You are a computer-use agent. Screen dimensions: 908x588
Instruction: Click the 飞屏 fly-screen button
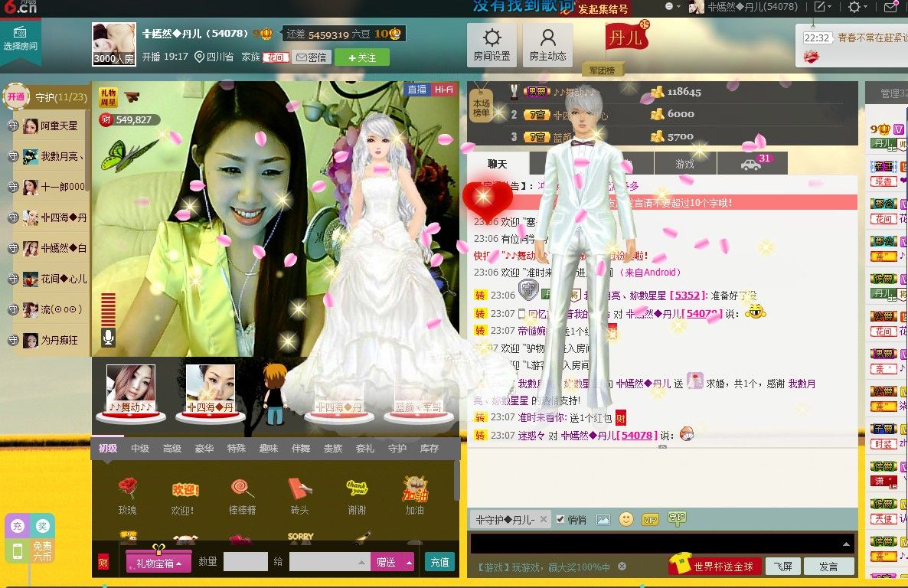pos(782,566)
